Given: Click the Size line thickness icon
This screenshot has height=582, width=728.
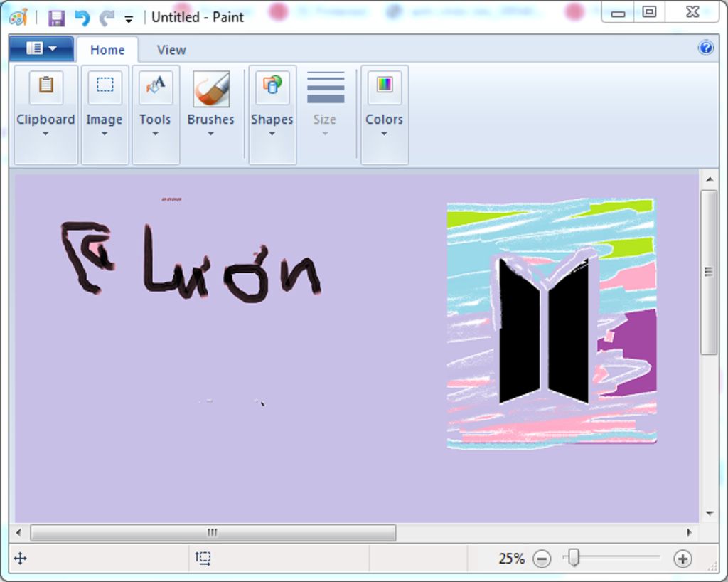Looking at the screenshot, I should (326, 88).
